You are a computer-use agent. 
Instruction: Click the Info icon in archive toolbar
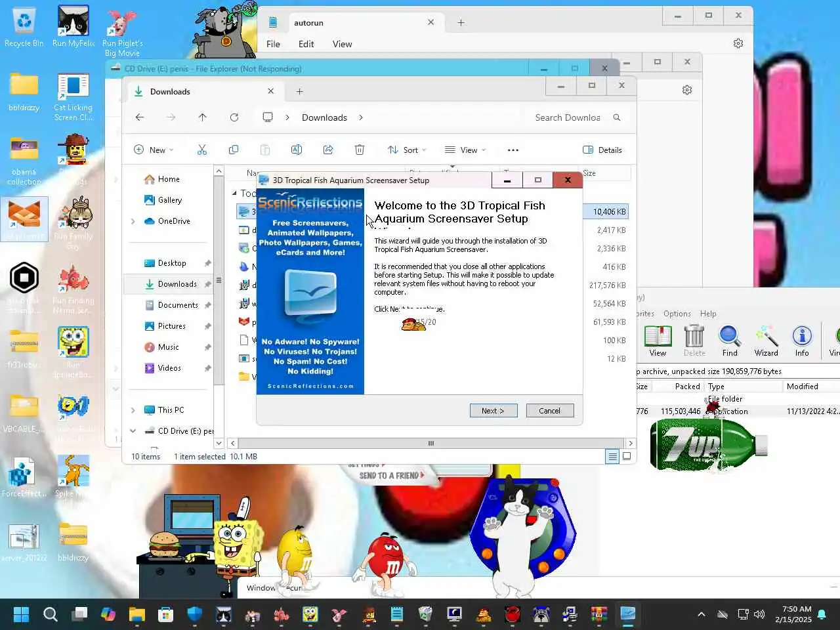pyautogui.click(x=802, y=341)
